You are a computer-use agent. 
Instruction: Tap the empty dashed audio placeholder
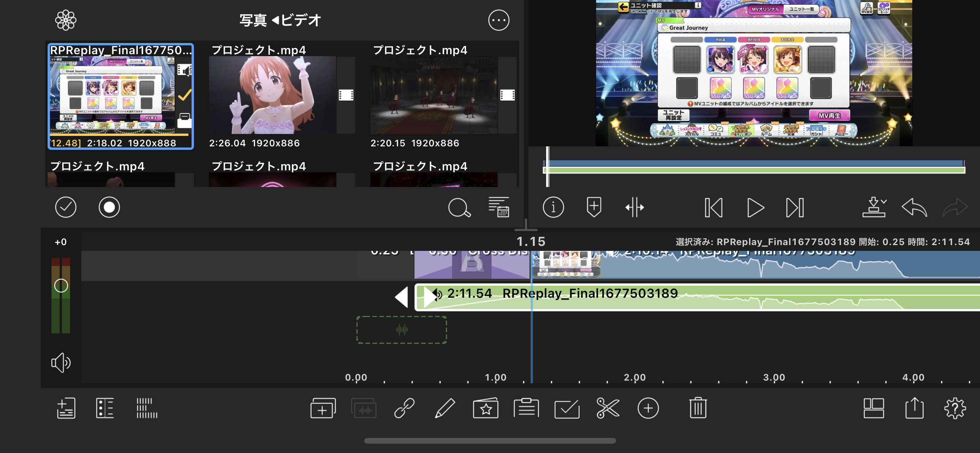pos(402,330)
